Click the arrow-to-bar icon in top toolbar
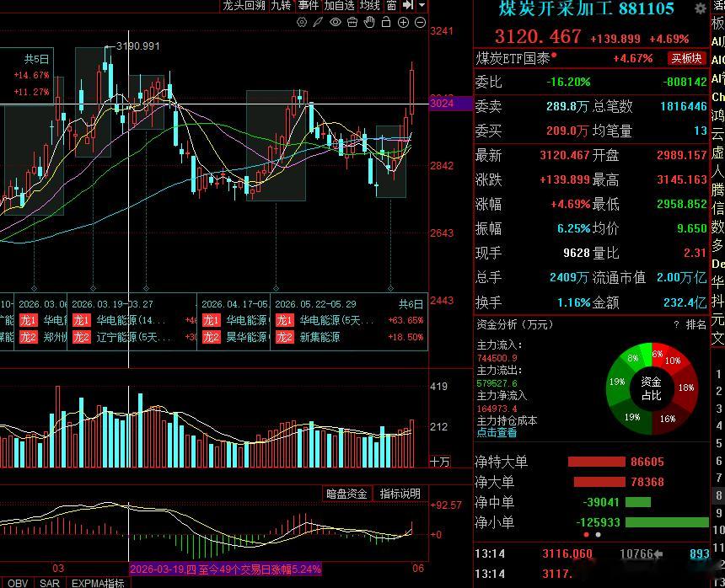Screen dimensions: 725x588 click(x=408, y=5)
